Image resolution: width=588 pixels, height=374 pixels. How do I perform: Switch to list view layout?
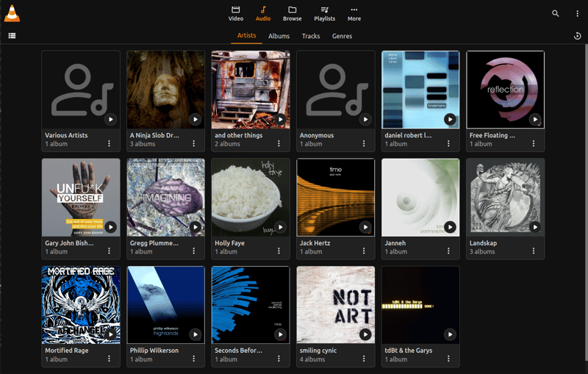12,35
